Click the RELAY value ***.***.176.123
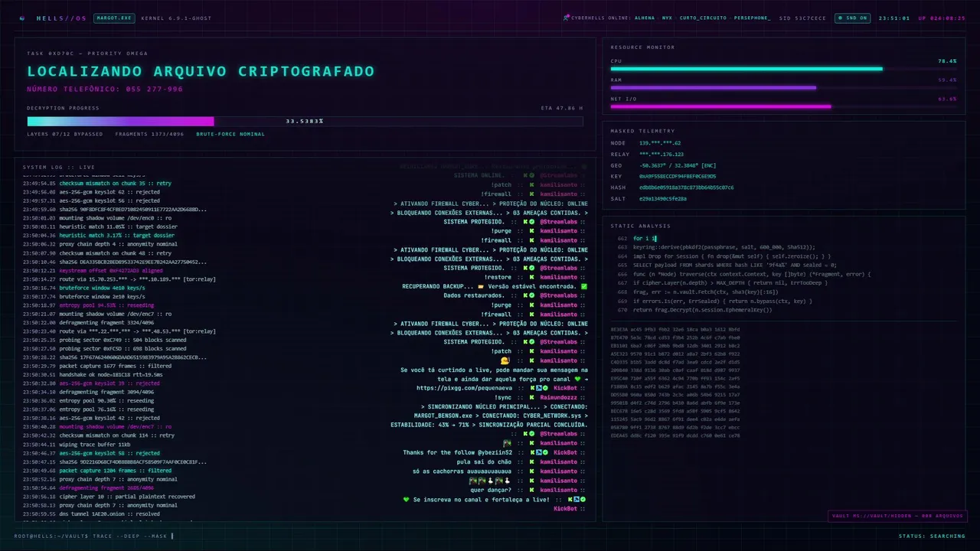The height and width of the screenshot is (551, 980). (x=661, y=154)
